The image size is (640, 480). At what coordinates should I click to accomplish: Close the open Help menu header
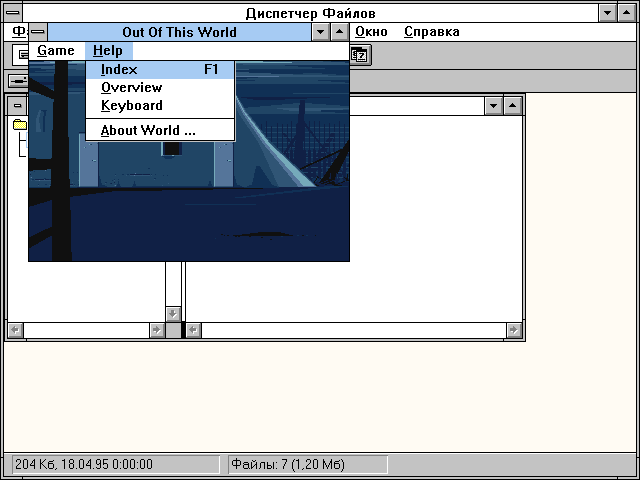point(108,51)
